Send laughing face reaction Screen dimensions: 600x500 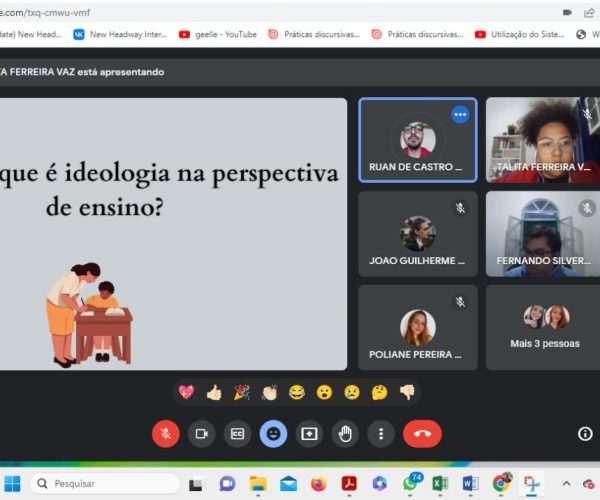tap(297, 393)
